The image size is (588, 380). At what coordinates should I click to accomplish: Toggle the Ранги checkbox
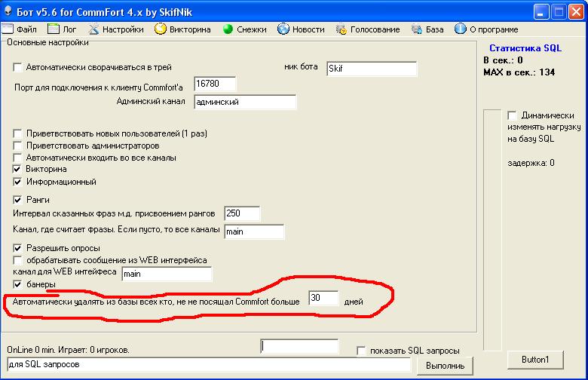pyautogui.click(x=17, y=200)
